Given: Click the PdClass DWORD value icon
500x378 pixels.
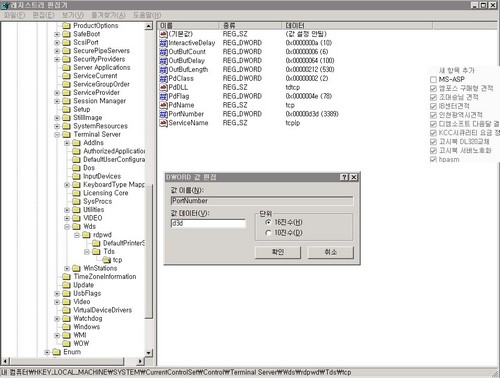Looking at the screenshot, I should (x=163, y=79).
